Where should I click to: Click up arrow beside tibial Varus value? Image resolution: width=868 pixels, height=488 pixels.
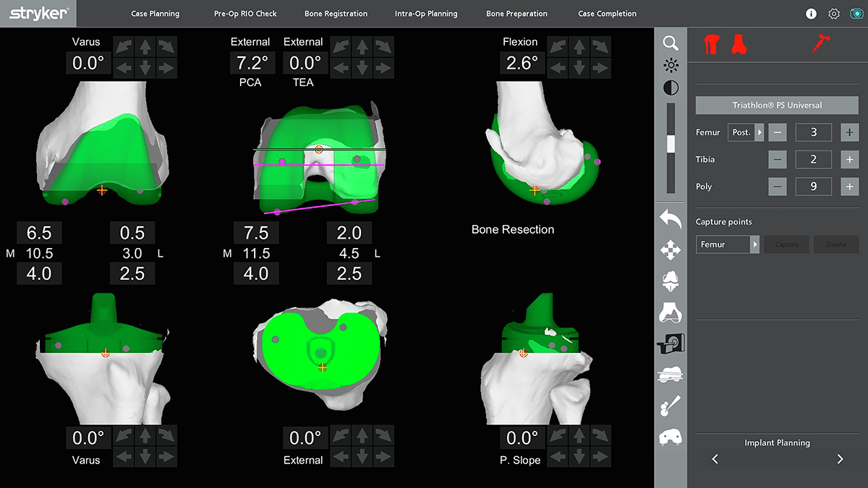[145, 435]
